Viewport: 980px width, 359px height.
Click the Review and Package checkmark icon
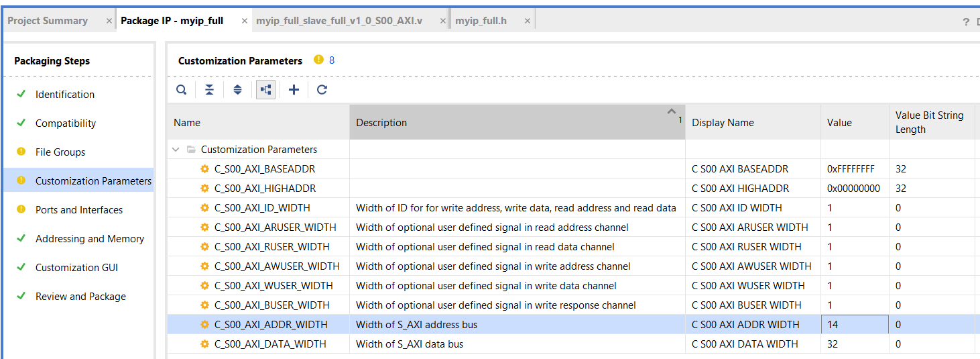21,296
